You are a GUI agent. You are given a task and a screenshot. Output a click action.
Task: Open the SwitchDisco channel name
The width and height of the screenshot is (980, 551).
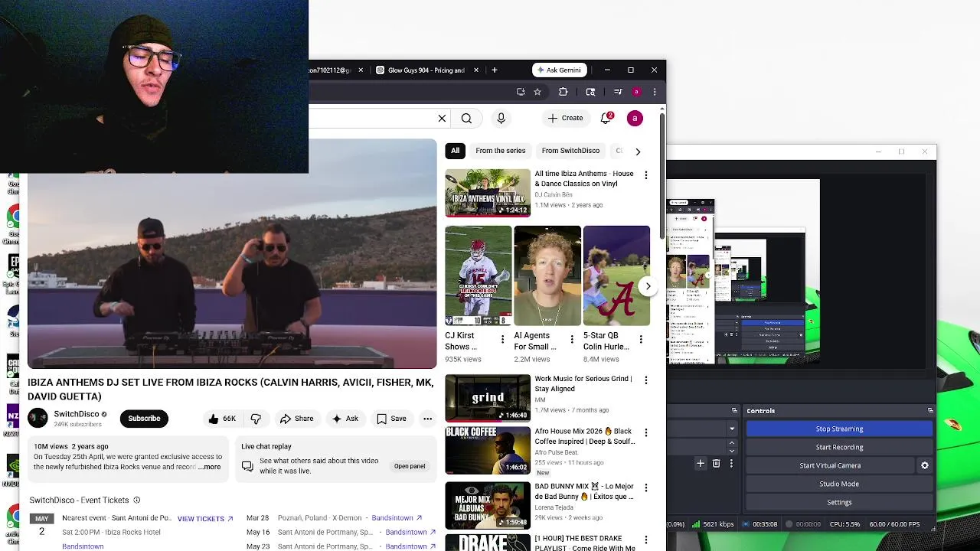click(77, 414)
